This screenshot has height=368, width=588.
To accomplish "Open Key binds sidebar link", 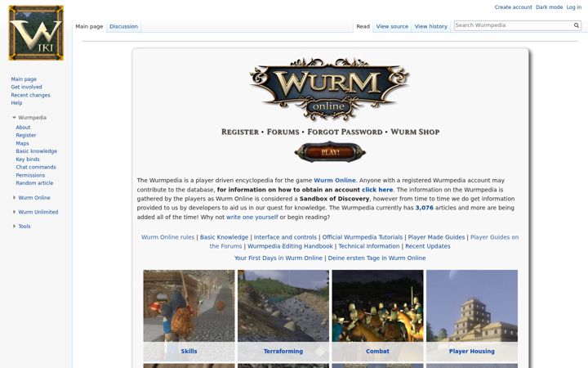I will [28, 159].
